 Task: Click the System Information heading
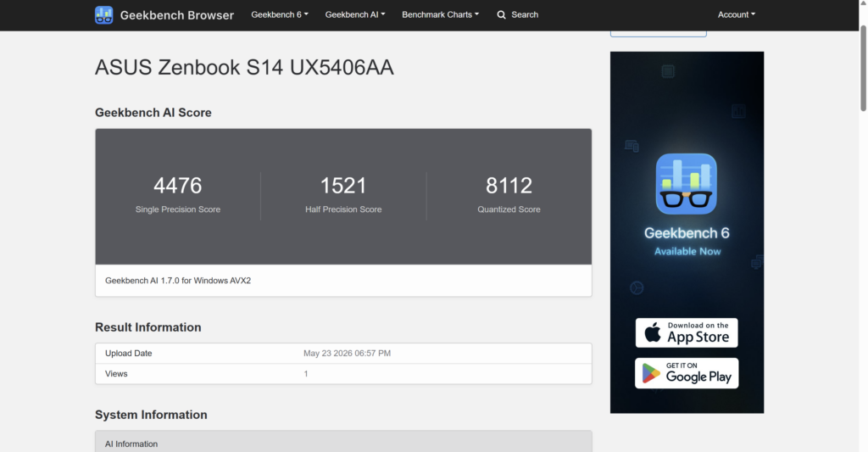point(151,415)
